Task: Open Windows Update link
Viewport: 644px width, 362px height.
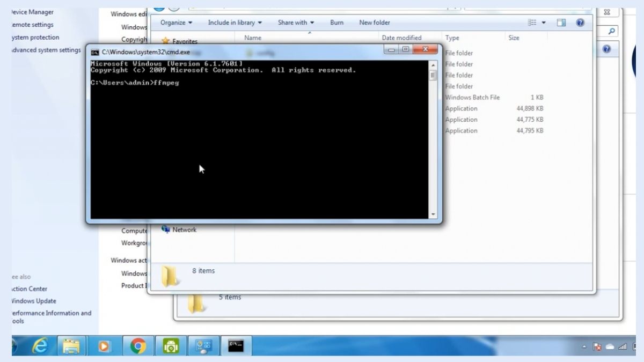Action: point(34,301)
